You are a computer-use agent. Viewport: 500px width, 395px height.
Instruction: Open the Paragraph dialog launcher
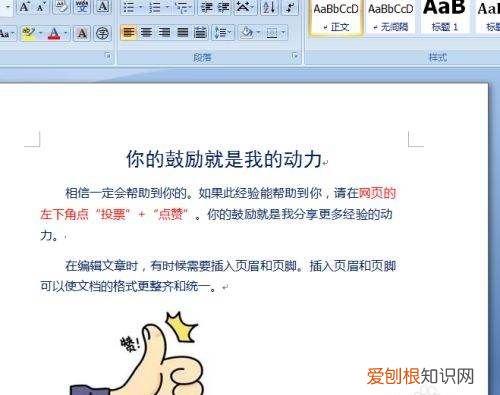(295, 56)
